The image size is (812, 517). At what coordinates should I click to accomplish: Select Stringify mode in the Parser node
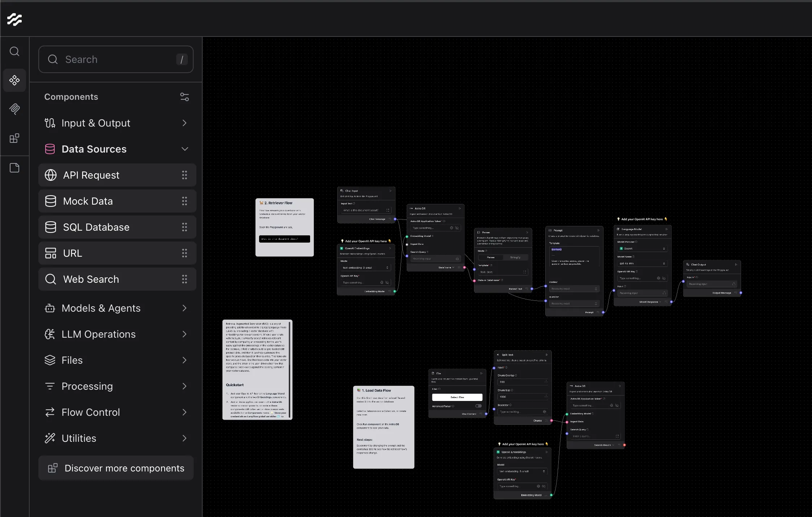(515, 257)
